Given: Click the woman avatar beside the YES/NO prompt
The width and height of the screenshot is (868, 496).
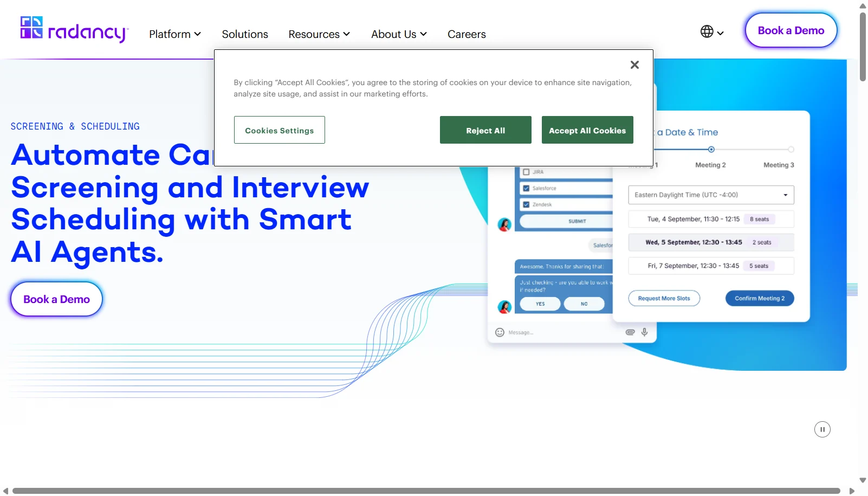Looking at the screenshot, I should (x=504, y=307).
